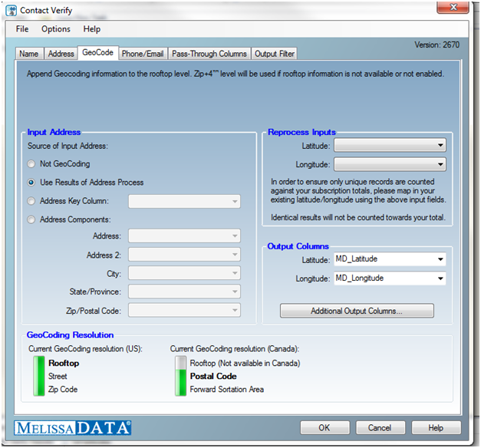Screen dimensions: 481x448
Task: Click the Contact Verify title bar icon
Action: click(11, 11)
